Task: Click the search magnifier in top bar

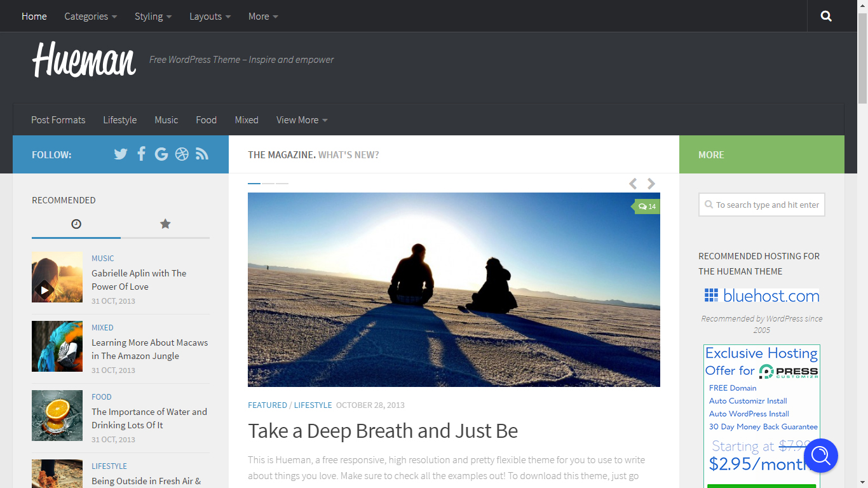Action: tap(826, 16)
